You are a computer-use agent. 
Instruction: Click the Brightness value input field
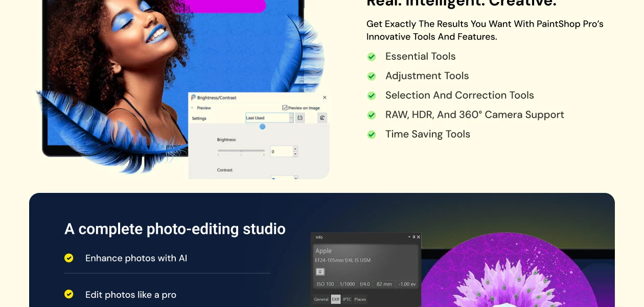[x=281, y=151]
